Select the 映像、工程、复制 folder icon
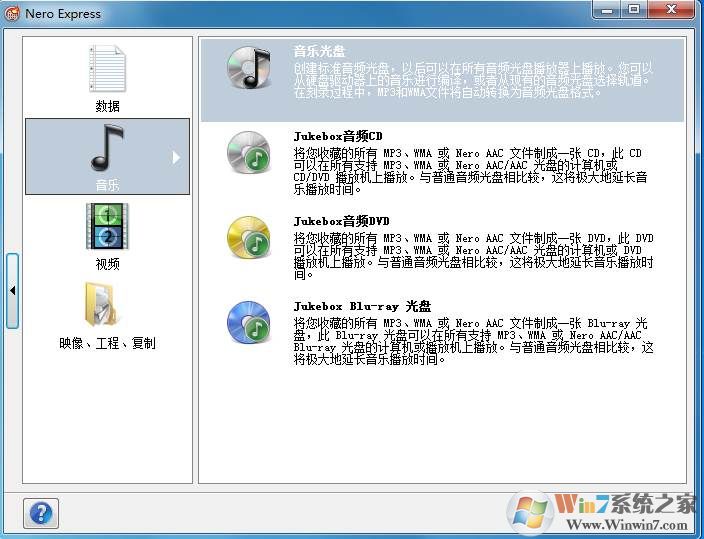 [x=104, y=305]
